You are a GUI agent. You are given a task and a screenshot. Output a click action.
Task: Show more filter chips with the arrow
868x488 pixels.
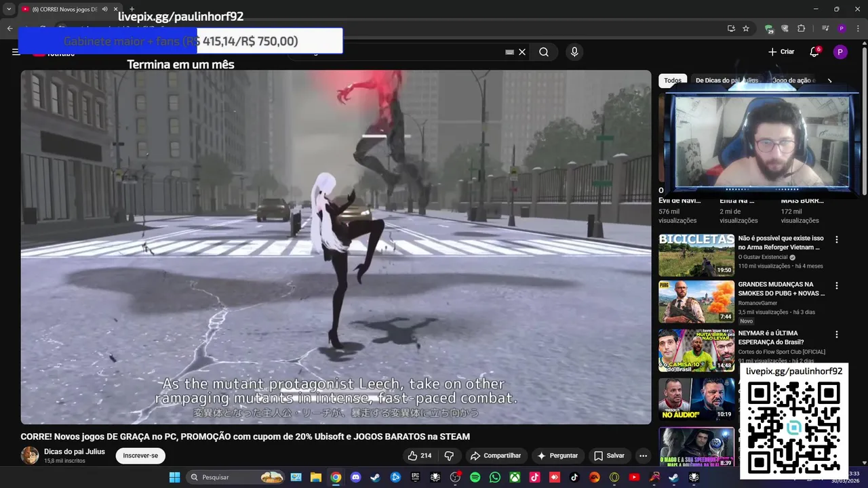[829, 81]
